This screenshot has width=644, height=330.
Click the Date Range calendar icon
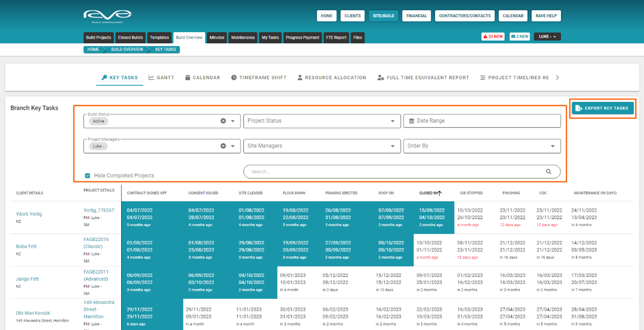pyautogui.click(x=412, y=121)
